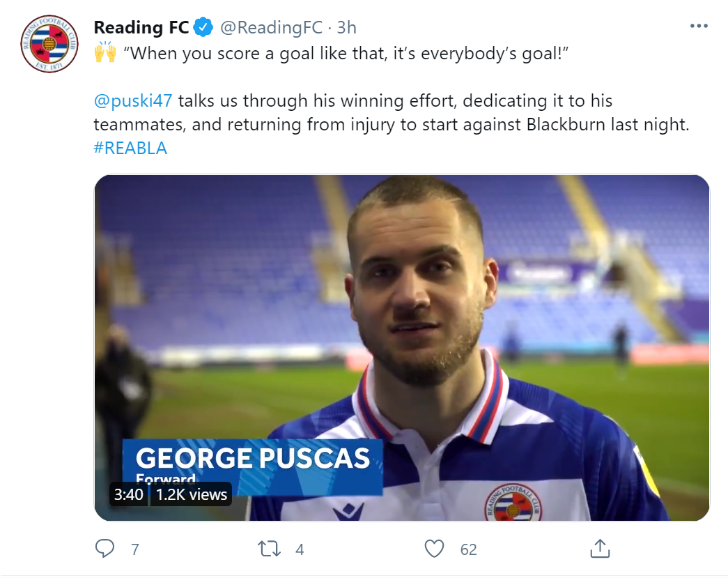Click the raised hands emoji in the tweet

click(105, 53)
